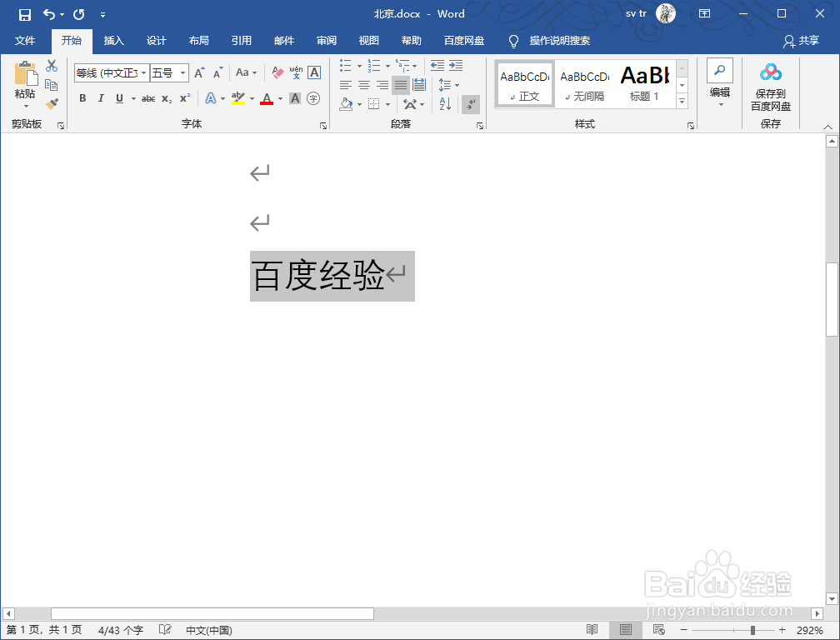This screenshot has height=640, width=840.
Task: Apply the 正文 (Normal) style
Action: click(524, 84)
